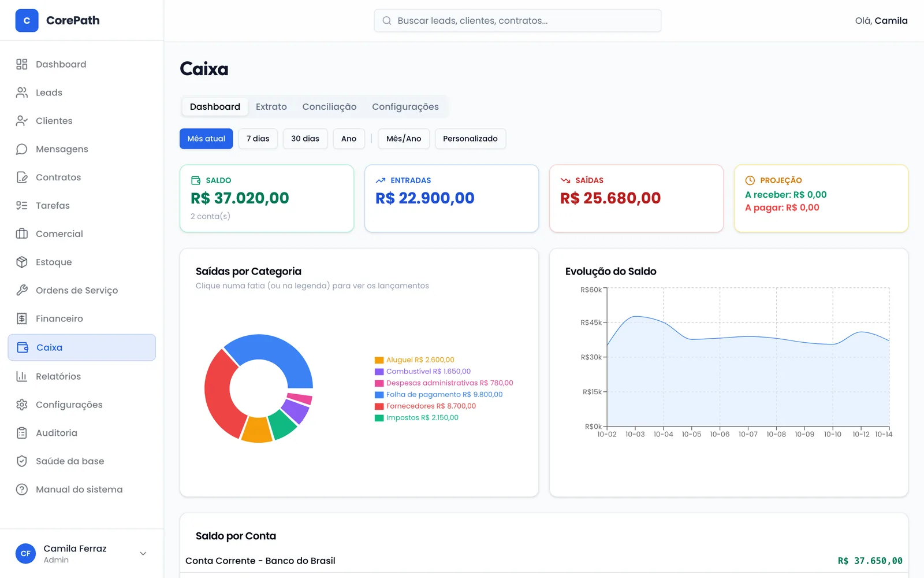
Task: Click the Manual do sistema help icon
Action: point(22,490)
